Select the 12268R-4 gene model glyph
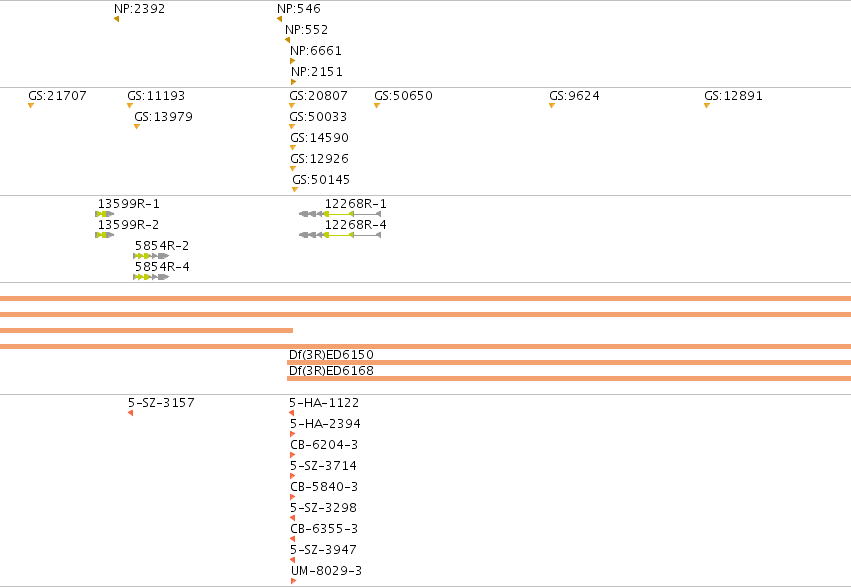This screenshot has width=851, height=587. coord(340,235)
